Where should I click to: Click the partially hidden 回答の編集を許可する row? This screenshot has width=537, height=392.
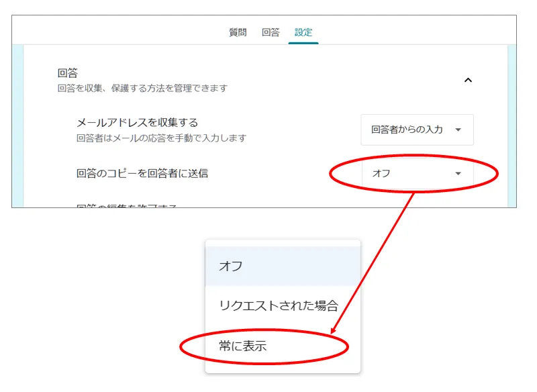coord(128,205)
